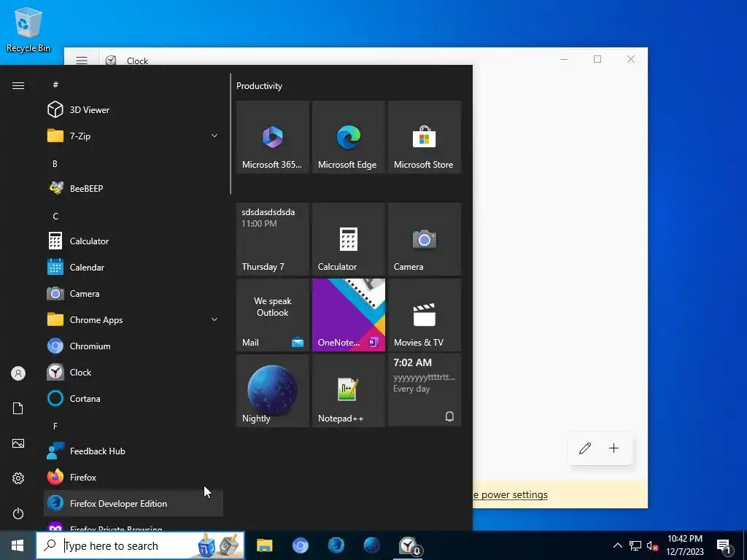
Task: Click the Windows Start button
Action: click(x=18, y=545)
